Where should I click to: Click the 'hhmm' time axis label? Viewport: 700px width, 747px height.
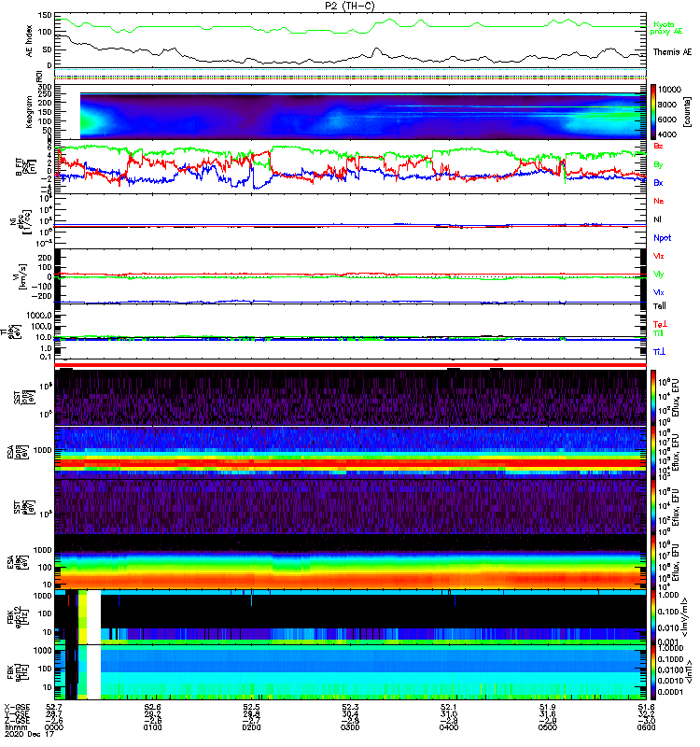pos(16,727)
